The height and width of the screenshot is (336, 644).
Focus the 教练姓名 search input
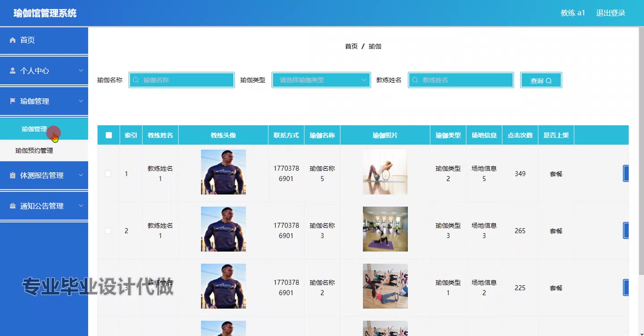pos(461,80)
